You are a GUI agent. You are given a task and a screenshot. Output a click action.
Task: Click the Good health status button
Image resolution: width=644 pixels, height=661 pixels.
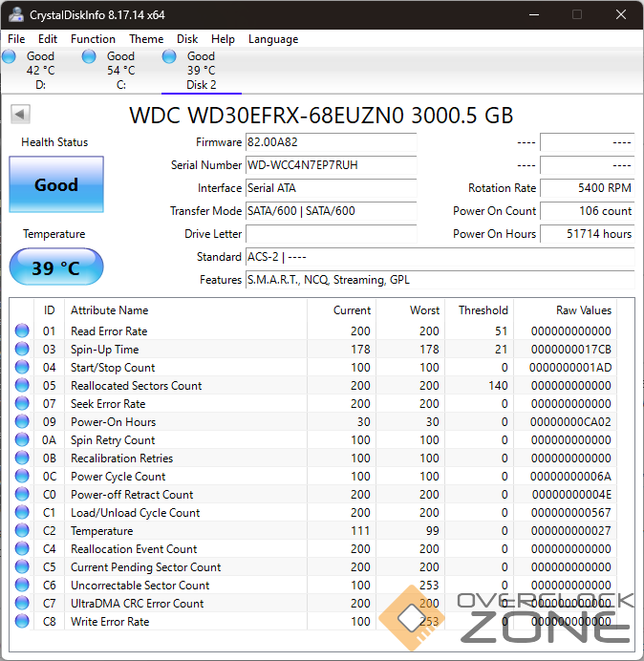click(x=56, y=184)
